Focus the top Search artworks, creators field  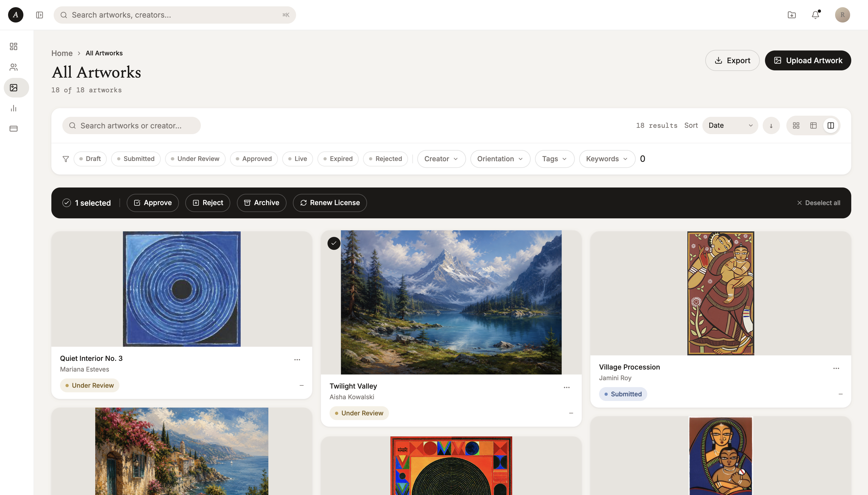coord(174,15)
